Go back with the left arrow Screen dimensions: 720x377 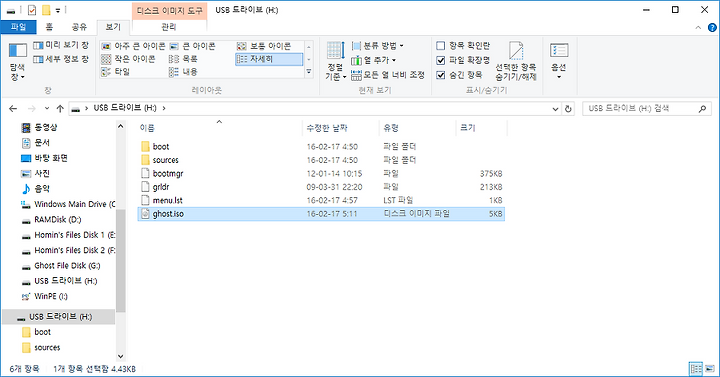(13, 108)
